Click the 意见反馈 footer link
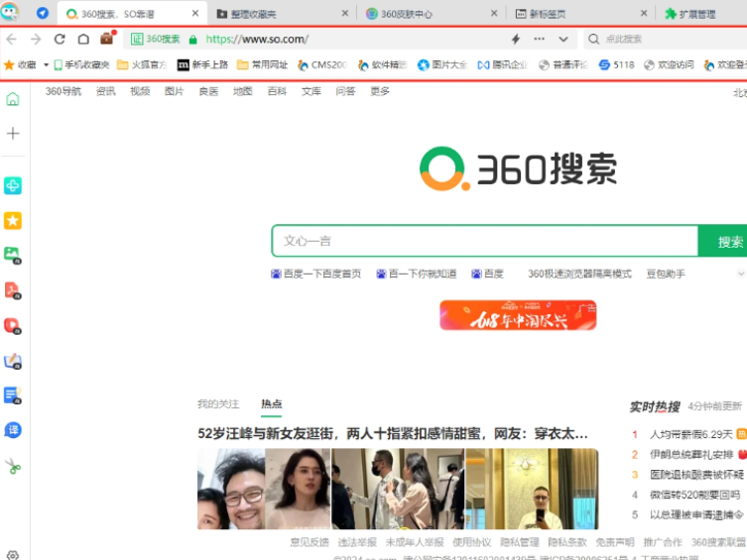The width and height of the screenshot is (747, 560). pos(310,542)
